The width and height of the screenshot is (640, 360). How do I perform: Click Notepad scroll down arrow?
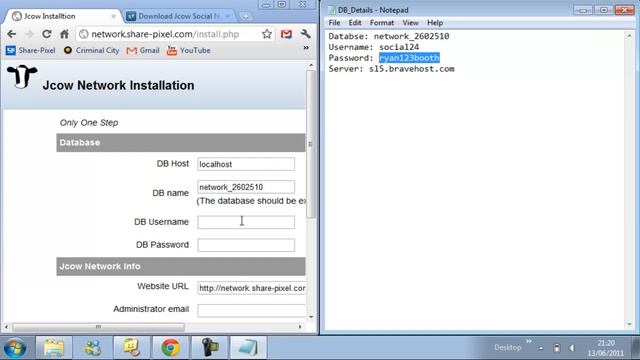point(629,324)
